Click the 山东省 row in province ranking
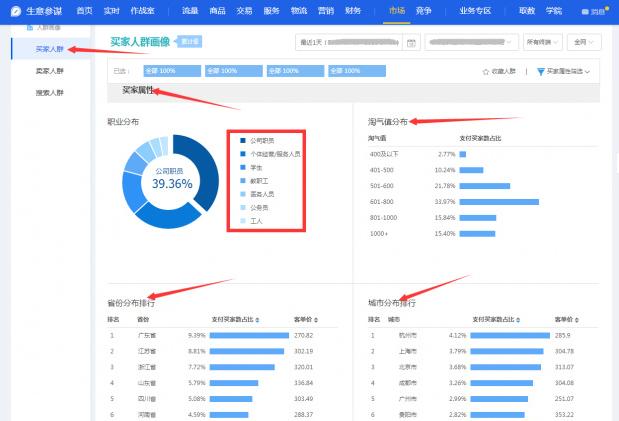Screen dimensions: 619x421 click(x=223, y=383)
